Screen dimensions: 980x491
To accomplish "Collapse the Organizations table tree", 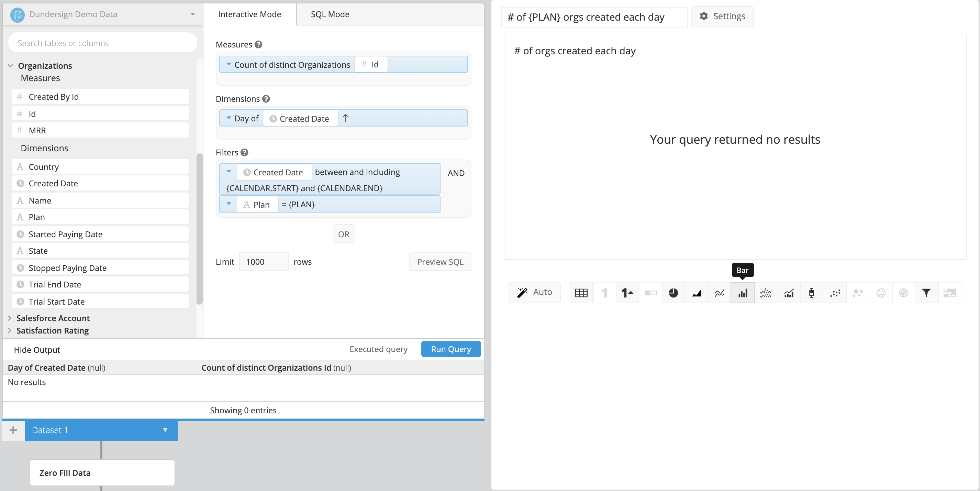I will point(10,66).
